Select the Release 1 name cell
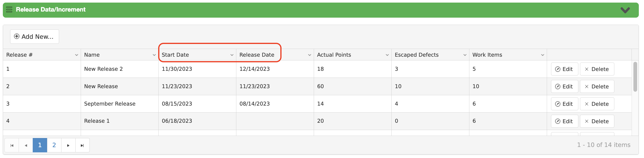Viewport: 644px width, 158px height. tap(120, 121)
